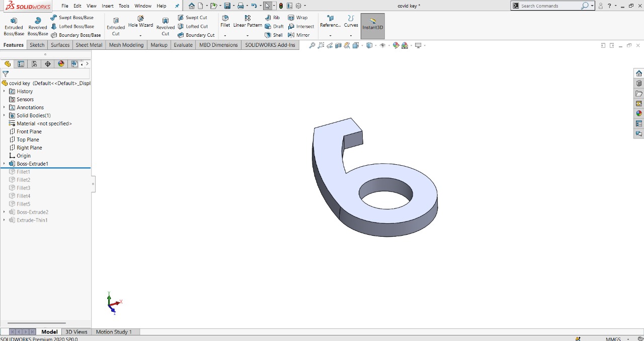Select the Mirror feature
The width and height of the screenshot is (644, 341).
click(298, 35)
